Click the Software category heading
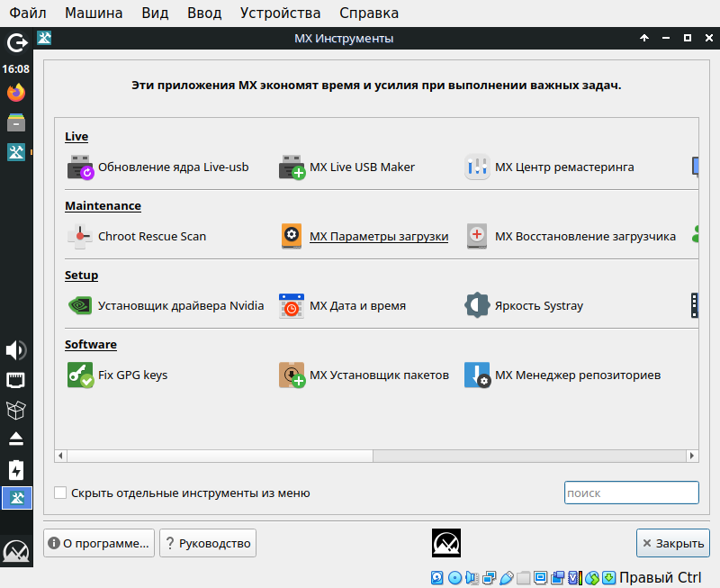720x588 pixels. click(91, 345)
